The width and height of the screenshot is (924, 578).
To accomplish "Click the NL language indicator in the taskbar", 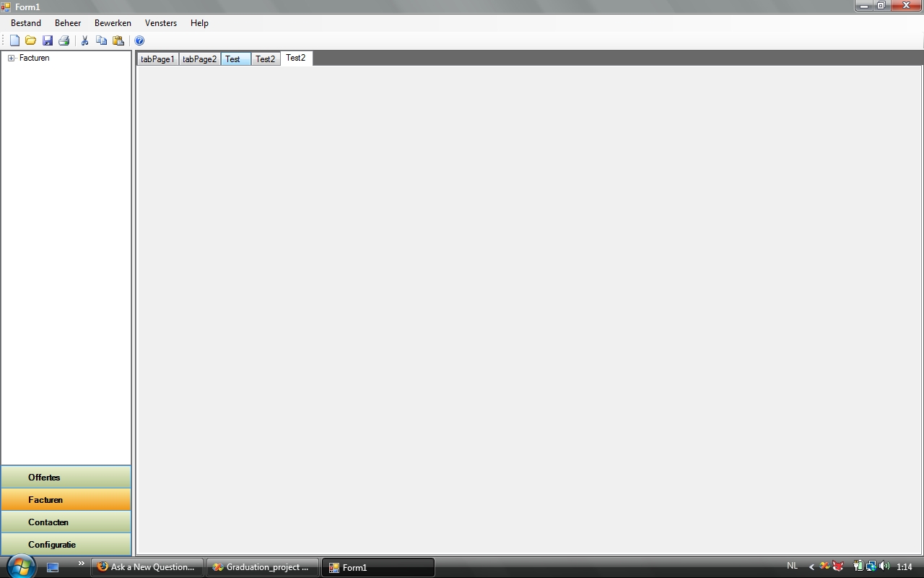I will (x=792, y=566).
